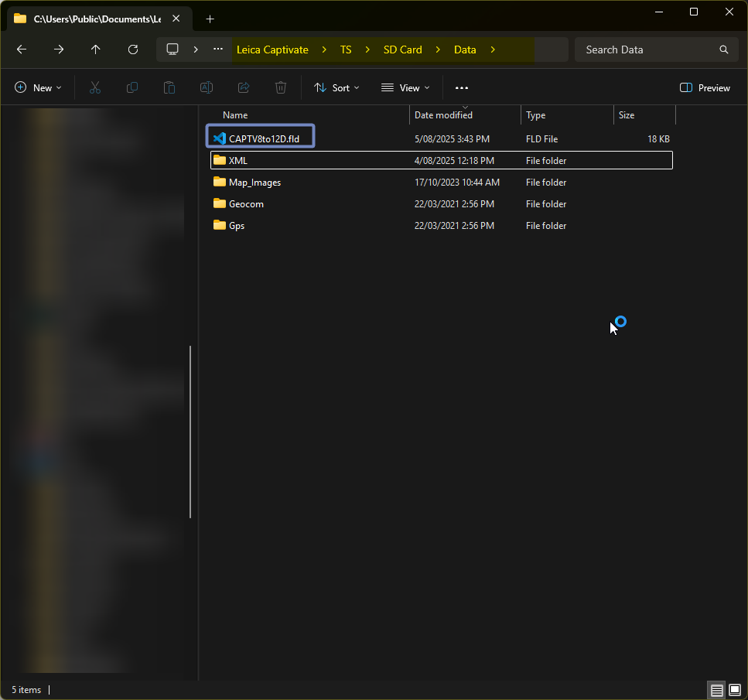
Task: Switch to large thumbnails view in status bar
Action: [734, 689]
